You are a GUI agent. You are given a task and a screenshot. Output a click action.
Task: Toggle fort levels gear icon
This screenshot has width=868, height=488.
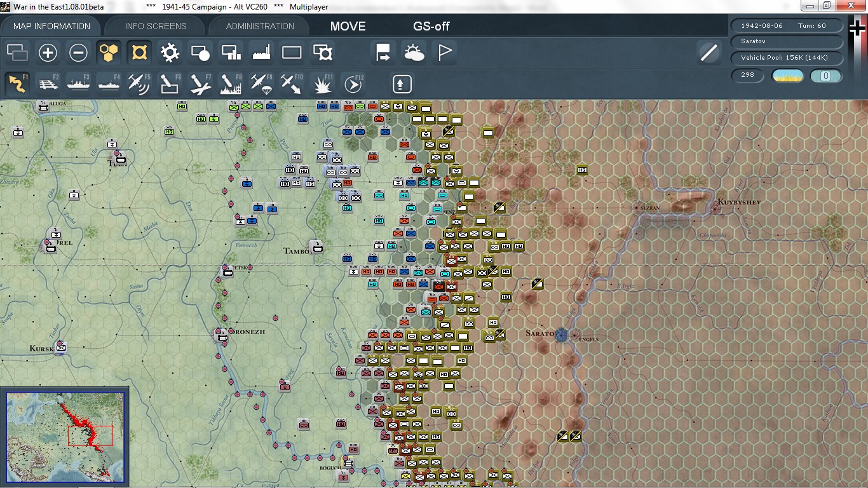pos(170,52)
